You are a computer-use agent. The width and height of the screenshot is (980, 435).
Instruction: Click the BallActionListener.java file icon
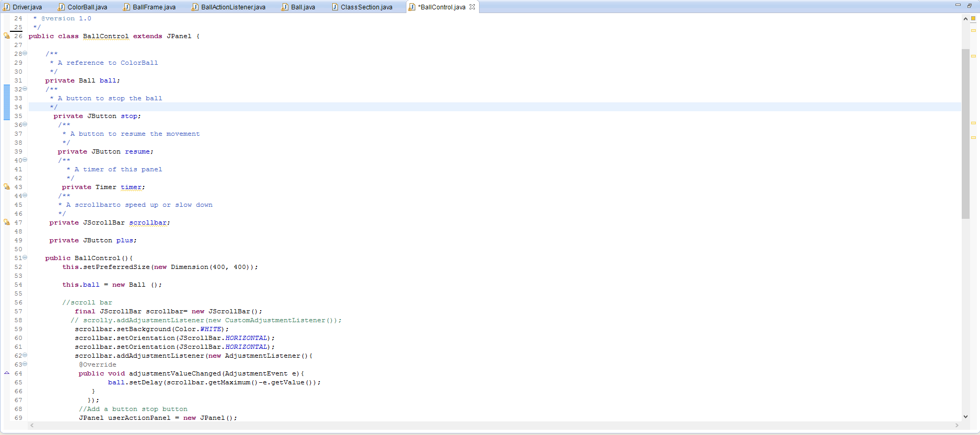[x=195, y=7]
